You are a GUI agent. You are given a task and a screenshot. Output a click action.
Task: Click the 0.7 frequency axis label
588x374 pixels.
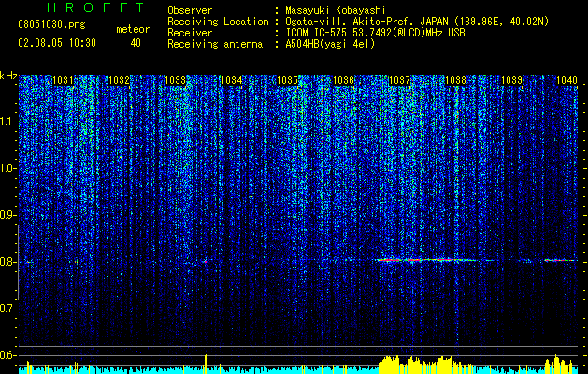(8, 309)
